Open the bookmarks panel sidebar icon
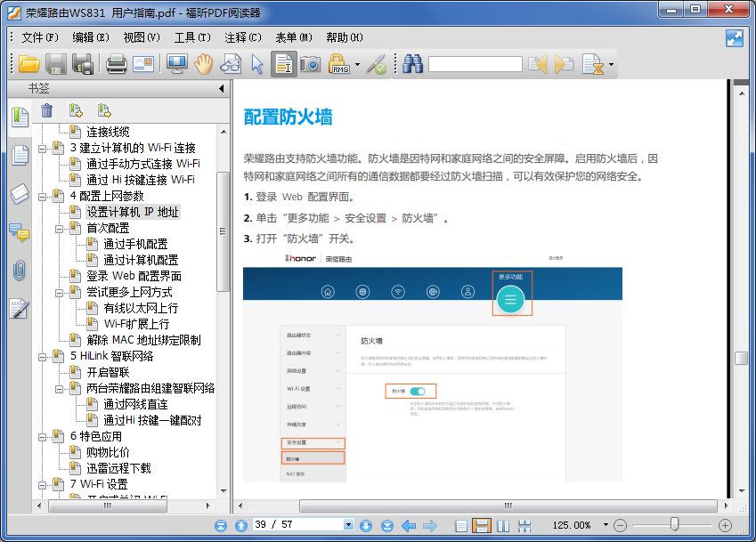 [20, 117]
